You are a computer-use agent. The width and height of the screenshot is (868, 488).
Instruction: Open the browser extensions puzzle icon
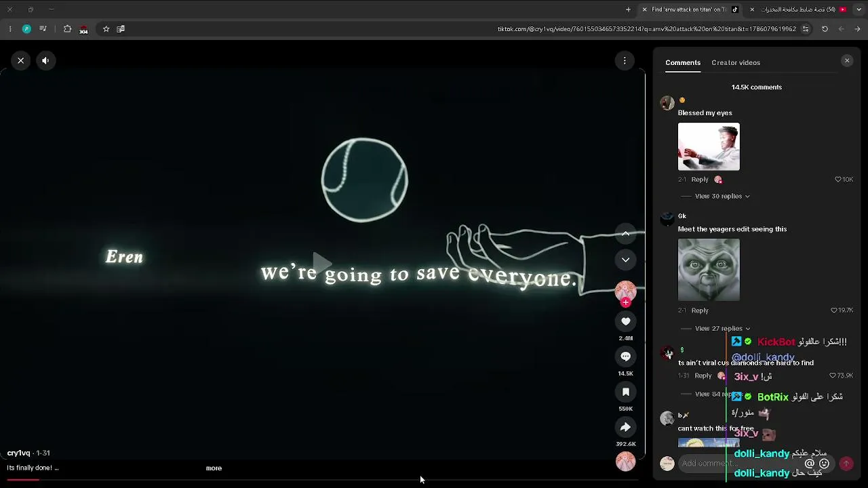[x=67, y=29]
